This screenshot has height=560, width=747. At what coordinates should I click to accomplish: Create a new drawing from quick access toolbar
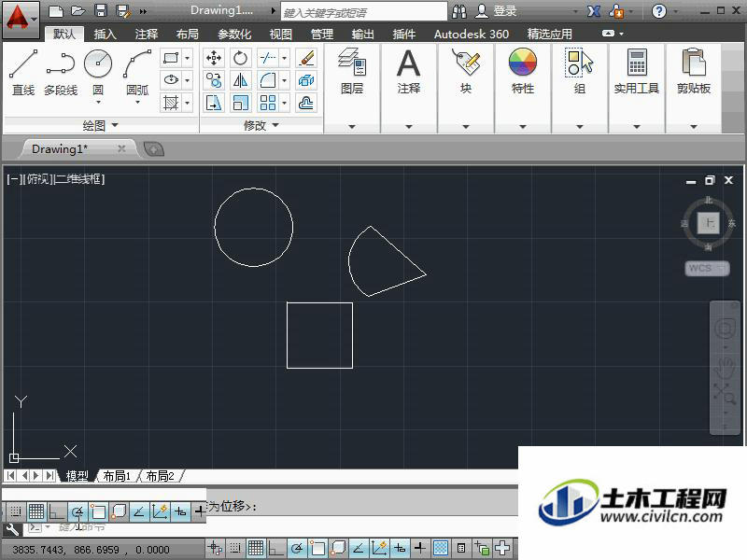[x=56, y=11]
